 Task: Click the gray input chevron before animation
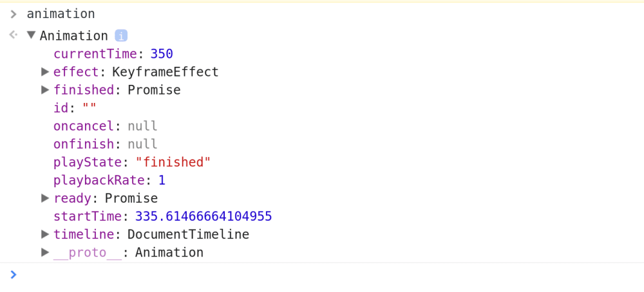pyautogui.click(x=14, y=14)
